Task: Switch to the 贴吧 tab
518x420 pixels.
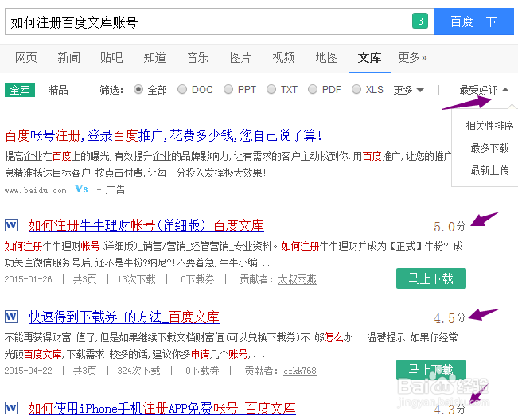Action: coord(111,58)
